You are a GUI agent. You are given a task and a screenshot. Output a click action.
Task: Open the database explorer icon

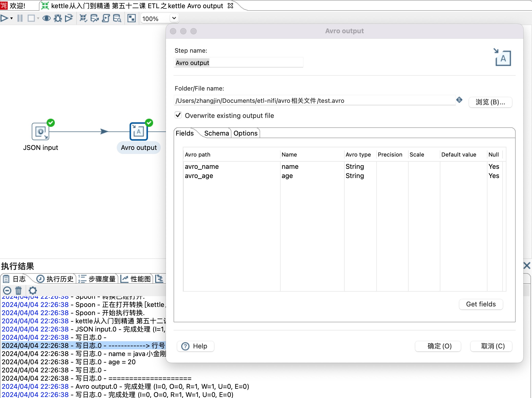point(117,18)
